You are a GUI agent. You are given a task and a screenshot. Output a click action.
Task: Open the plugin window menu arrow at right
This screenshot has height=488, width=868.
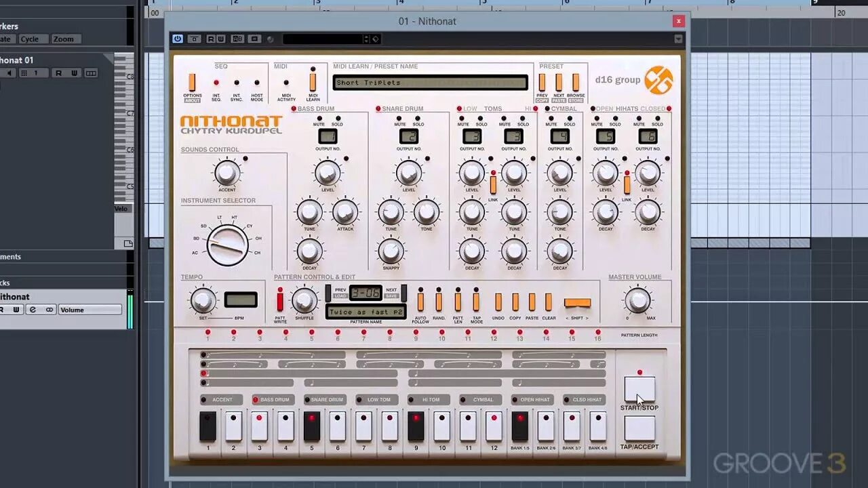point(678,39)
